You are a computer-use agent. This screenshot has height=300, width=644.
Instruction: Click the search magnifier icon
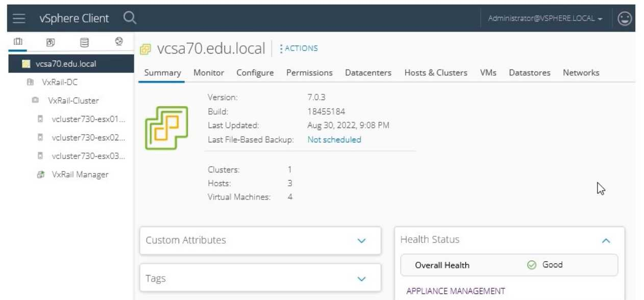(x=130, y=18)
